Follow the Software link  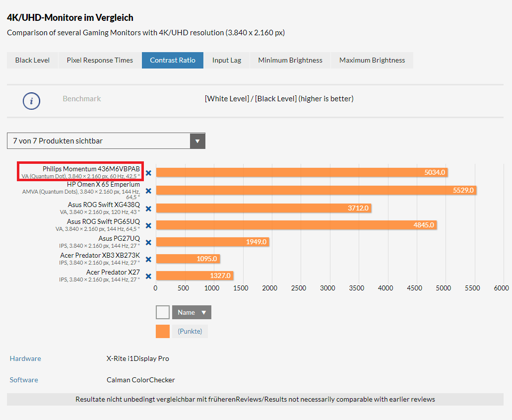pos(24,380)
